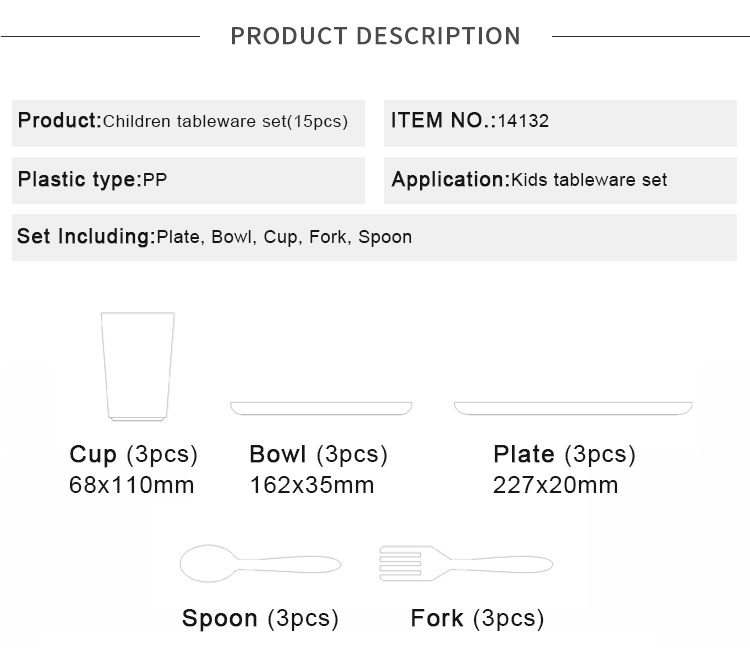The image size is (750, 648).
Task: Select the Plastic type: PP row
Action: tap(188, 180)
